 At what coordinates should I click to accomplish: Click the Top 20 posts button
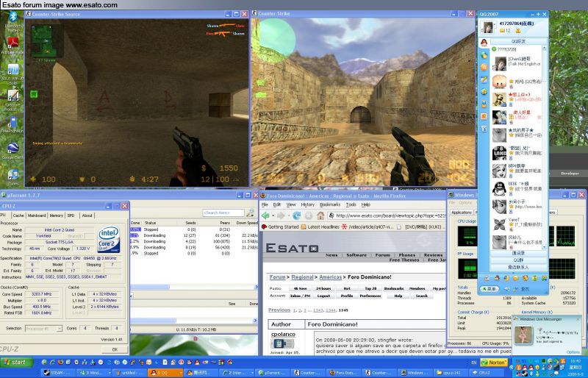click(x=370, y=289)
